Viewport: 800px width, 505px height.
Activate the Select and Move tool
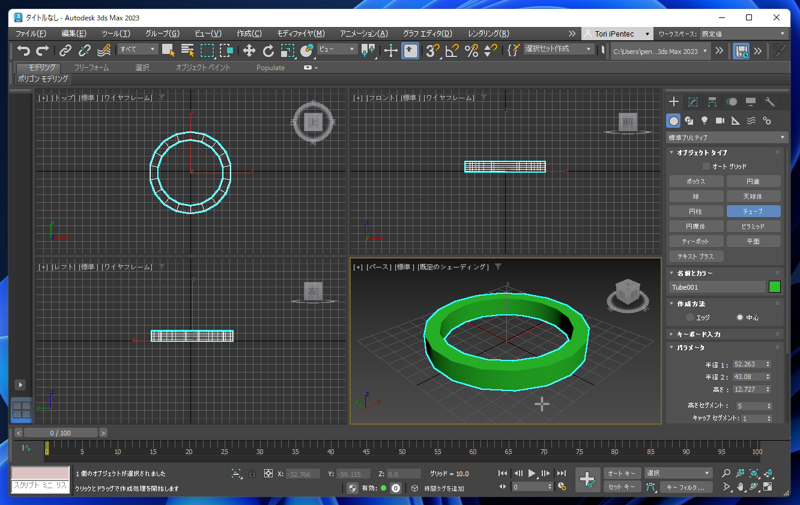pos(249,50)
